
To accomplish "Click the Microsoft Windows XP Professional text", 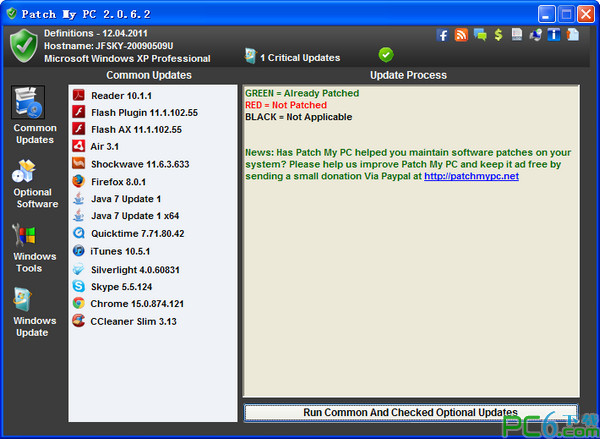I will (127, 59).
